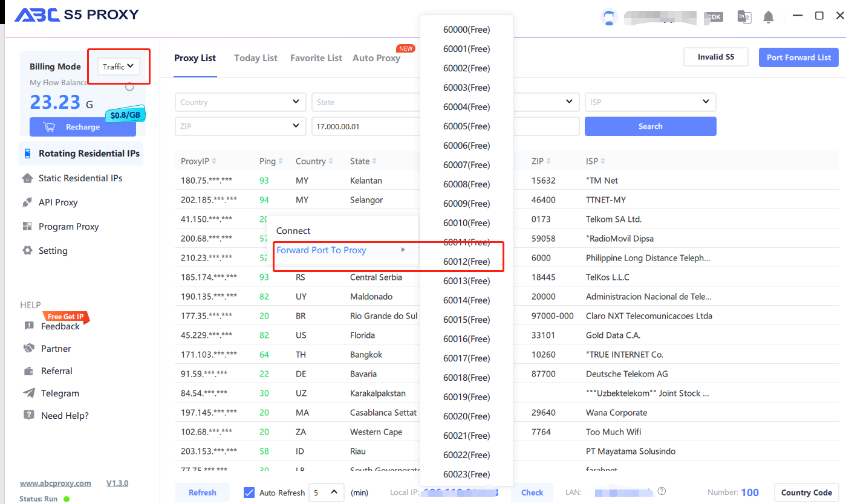Click the blue Search button

651,126
